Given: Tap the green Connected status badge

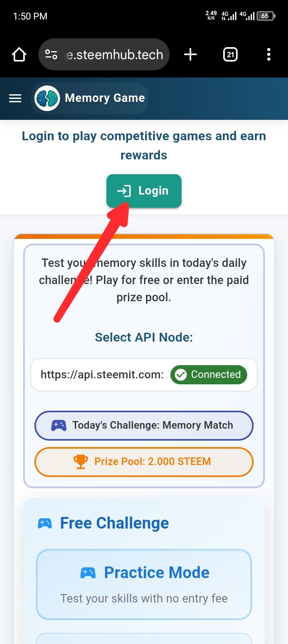Looking at the screenshot, I should [209, 375].
